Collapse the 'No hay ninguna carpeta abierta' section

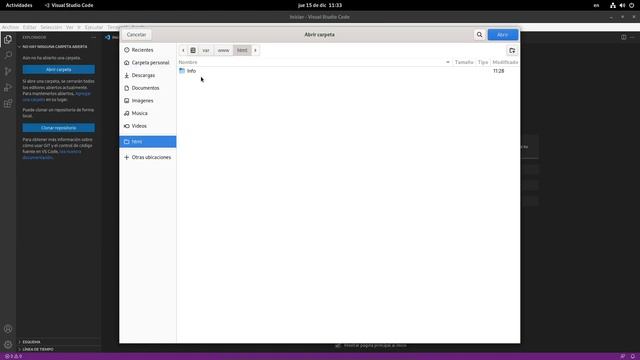pyautogui.click(x=54, y=47)
